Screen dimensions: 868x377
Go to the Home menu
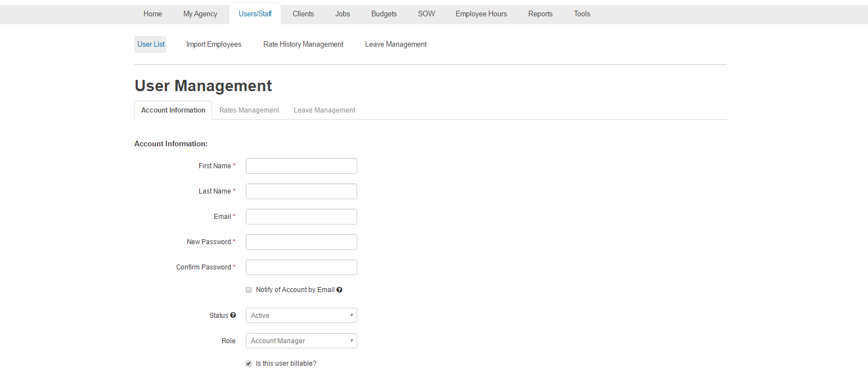152,14
